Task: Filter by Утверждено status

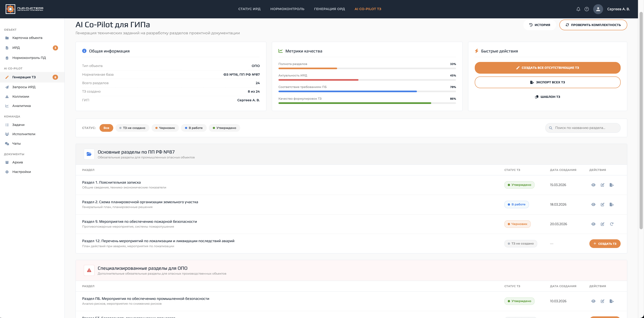Action: tap(224, 128)
